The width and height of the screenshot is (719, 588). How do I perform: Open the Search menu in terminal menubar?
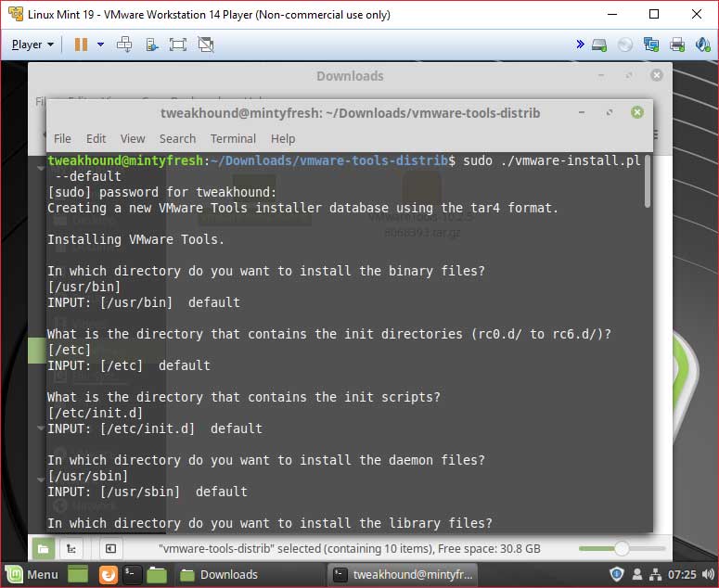pyautogui.click(x=177, y=138)
